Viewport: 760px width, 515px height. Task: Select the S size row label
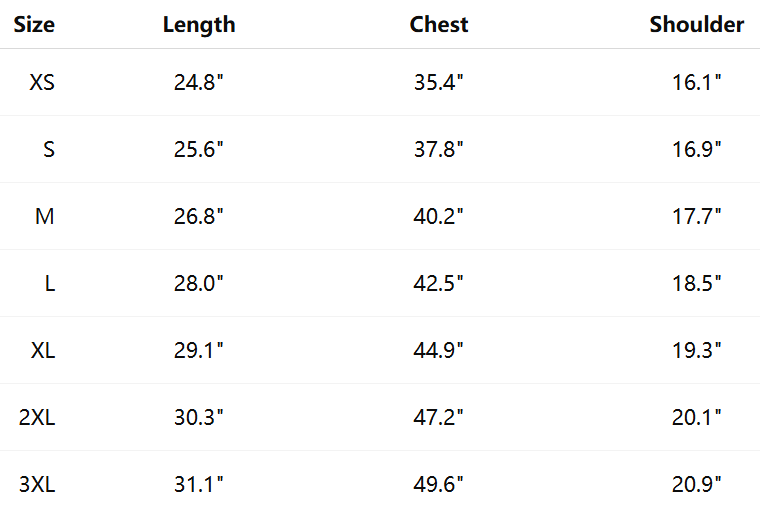tap(49, 150)
